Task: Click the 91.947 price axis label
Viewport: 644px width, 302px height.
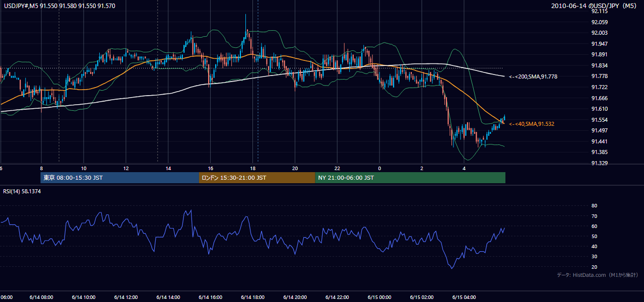Action: 600,44
